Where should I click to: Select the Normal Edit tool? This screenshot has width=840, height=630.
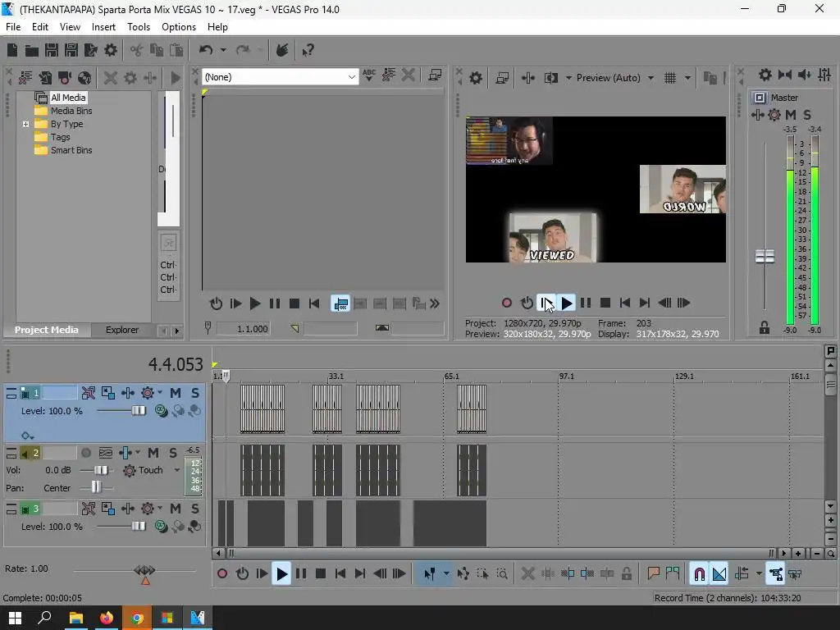pos(430,574)
